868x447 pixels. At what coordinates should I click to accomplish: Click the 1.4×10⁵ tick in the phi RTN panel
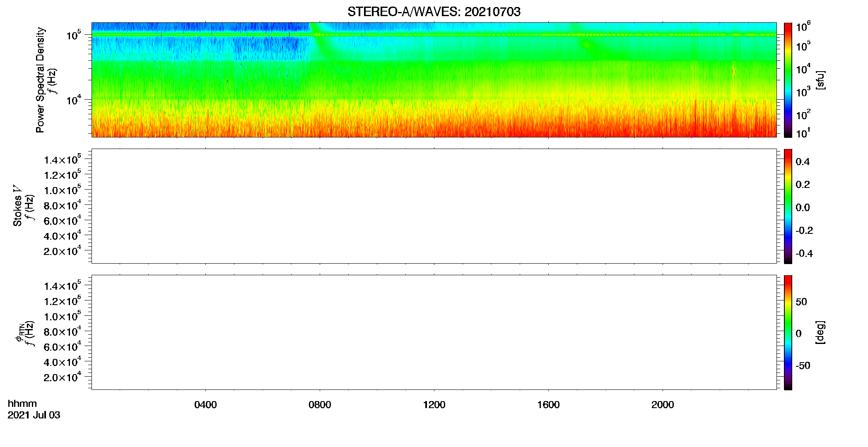click(x=62, y=286)
